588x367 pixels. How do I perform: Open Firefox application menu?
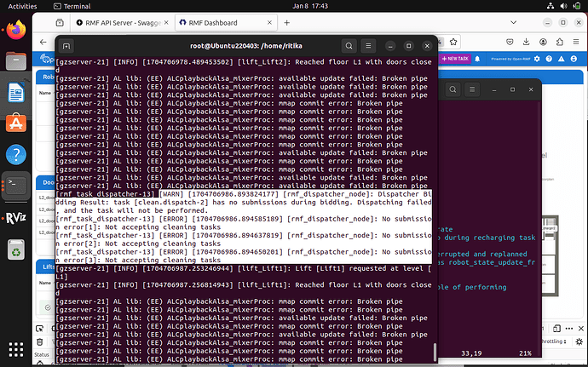(576, 42)
